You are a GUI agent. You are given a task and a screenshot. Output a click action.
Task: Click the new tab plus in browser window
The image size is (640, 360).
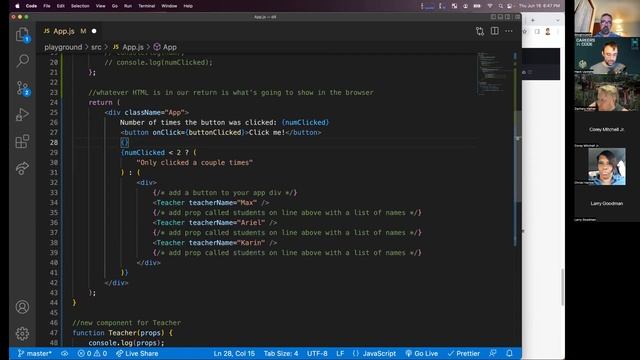[x=533, y=20]
